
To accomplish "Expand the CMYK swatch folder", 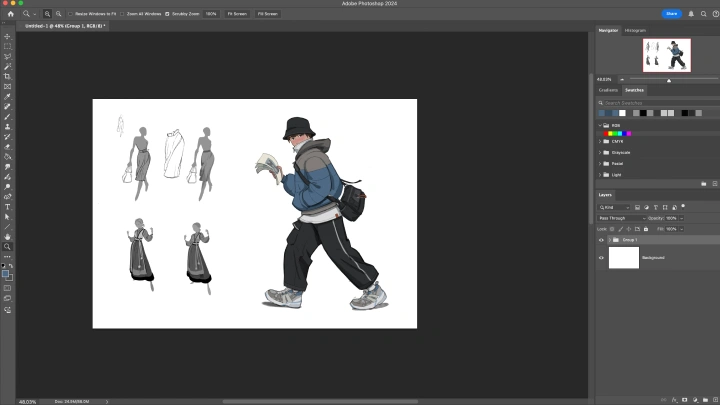I will point(600,141).
